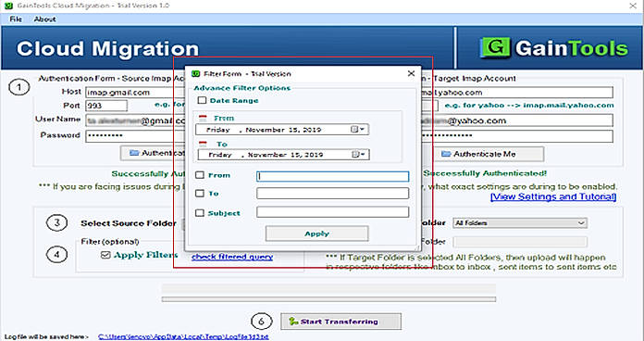Tick the Subject filter checkbox
644x341 pixels.
click(x=200, y=213)
